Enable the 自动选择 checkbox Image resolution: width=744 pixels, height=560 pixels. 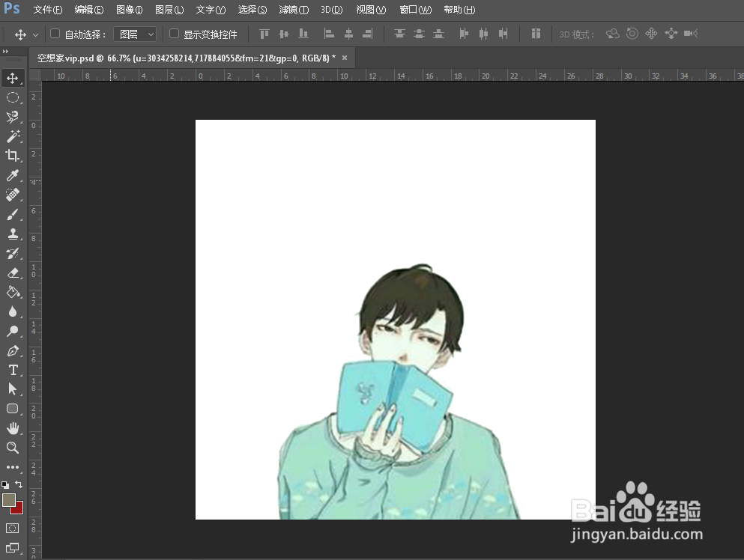point(55,34)
